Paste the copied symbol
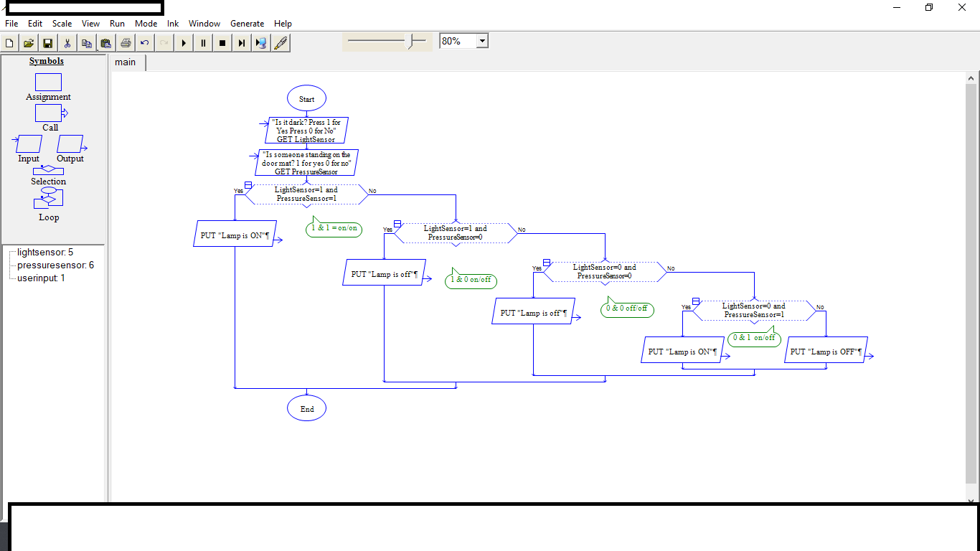 pyautogui.click(x=106, y=42)
